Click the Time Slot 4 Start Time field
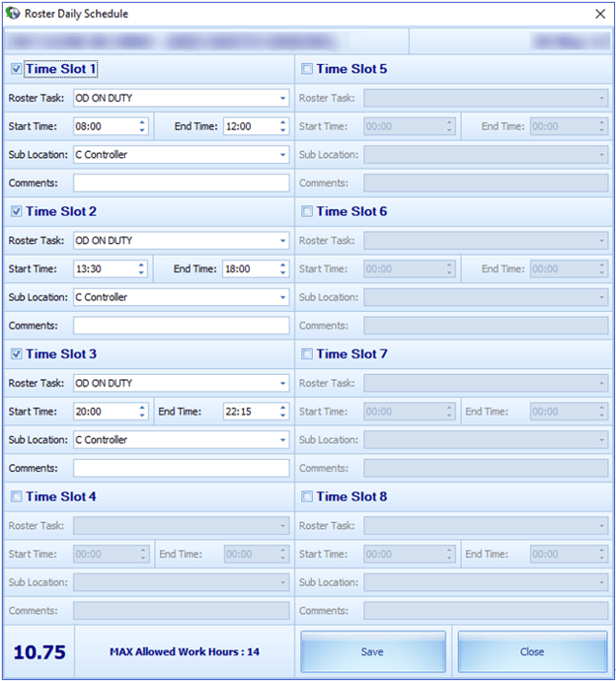616x681 pixels. pyautogui.click(x=112, y=555)
